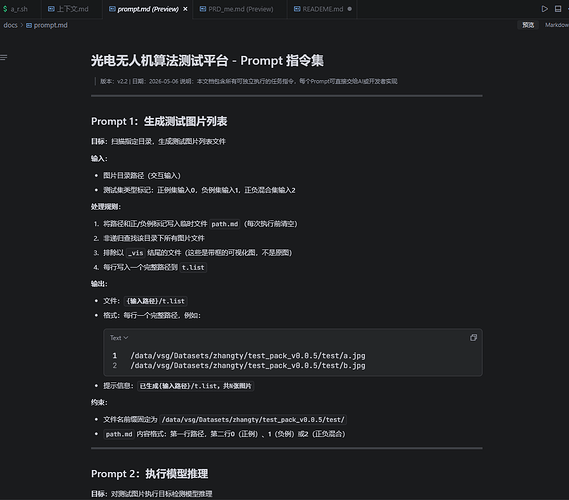This screenshot has height=500, width=569.
Task: Select the 预览 mode button
Action: (x=528, y=25)
